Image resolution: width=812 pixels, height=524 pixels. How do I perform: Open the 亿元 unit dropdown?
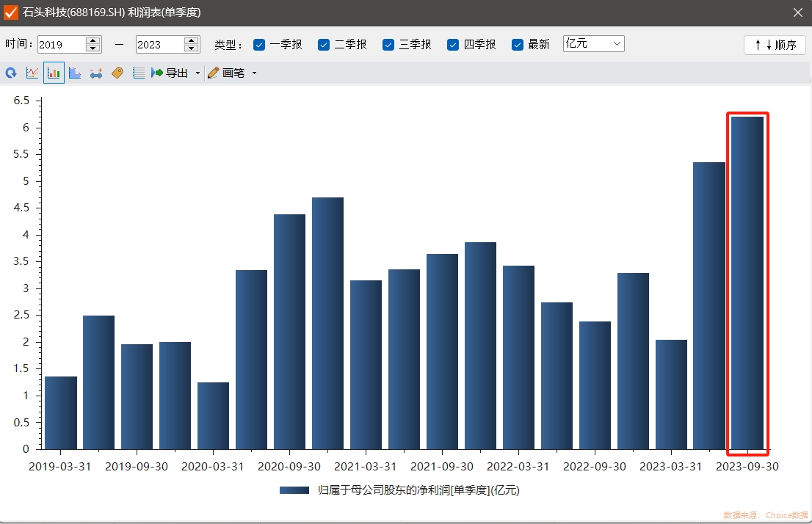(x=593, y=44)
